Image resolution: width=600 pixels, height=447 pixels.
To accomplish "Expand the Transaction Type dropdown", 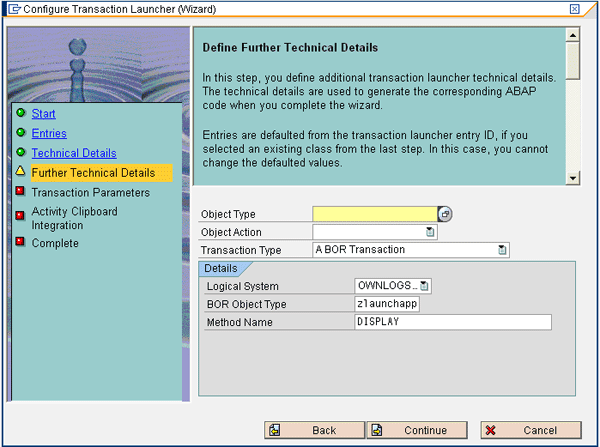I will [x=502, y=250].
